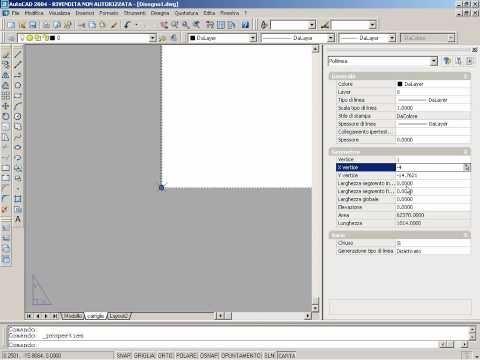This screenshot has height=360, width=480.
Task: Switch to the Modello tab
Action: 73,316
